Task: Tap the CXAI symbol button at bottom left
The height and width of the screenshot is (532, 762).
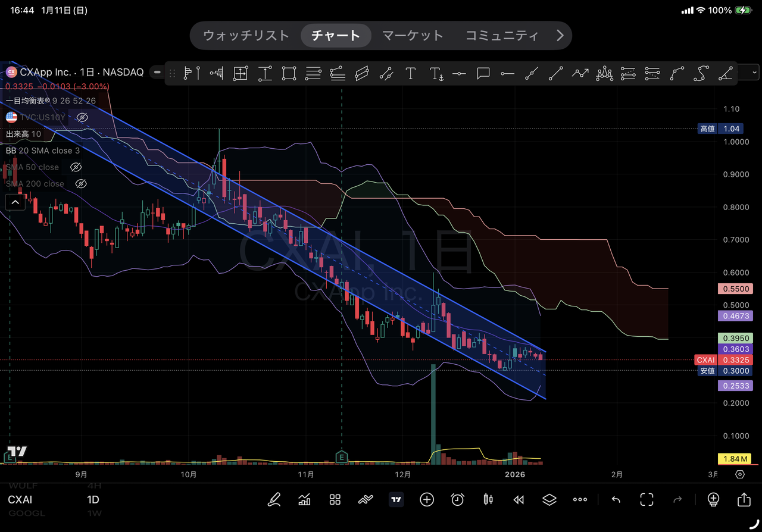Action: [20, 500]
